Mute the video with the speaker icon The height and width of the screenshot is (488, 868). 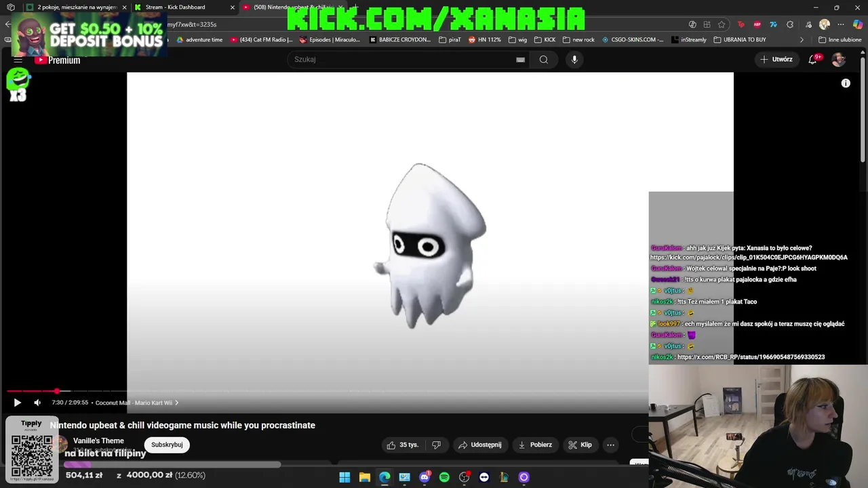[x=37, y=403]
